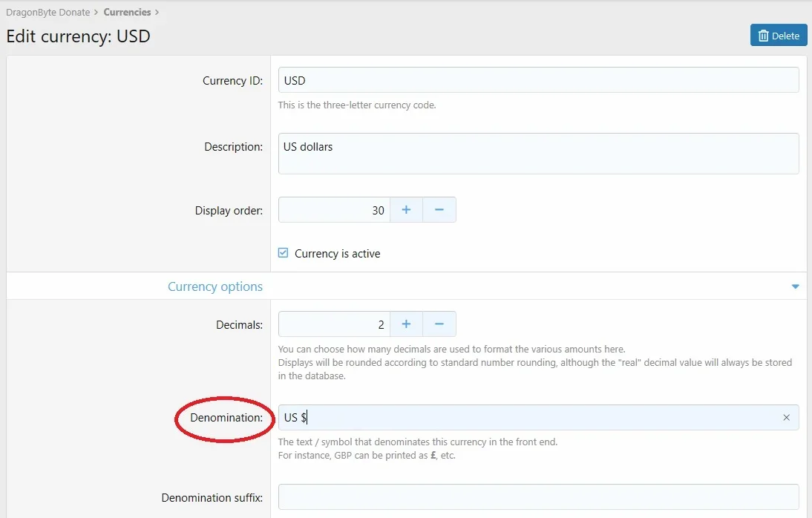This screenshot has width=812, height=518.
Task: Uncheck the Currency is active checkbox
Action: [x=284, y=253]
